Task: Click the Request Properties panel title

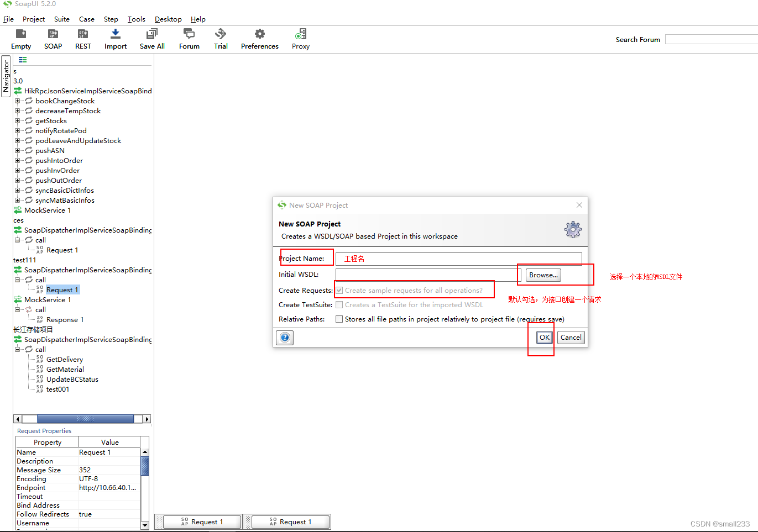Action: point(44,431)
